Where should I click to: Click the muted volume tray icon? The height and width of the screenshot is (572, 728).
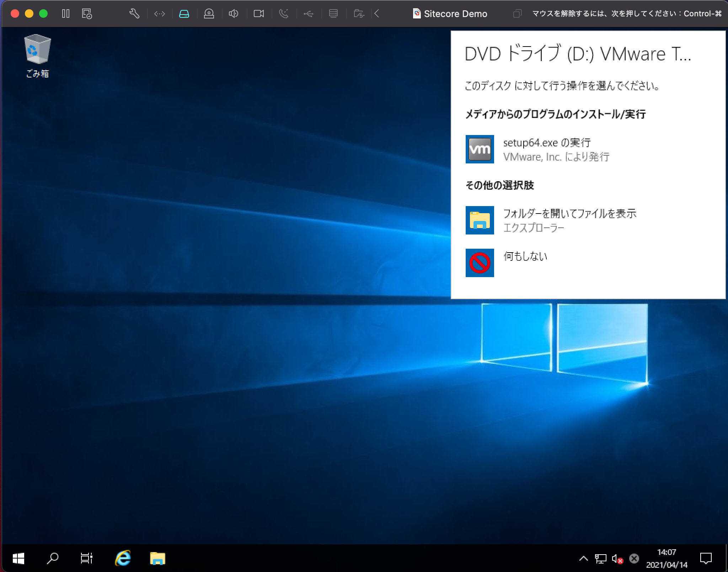pos(617,559)
